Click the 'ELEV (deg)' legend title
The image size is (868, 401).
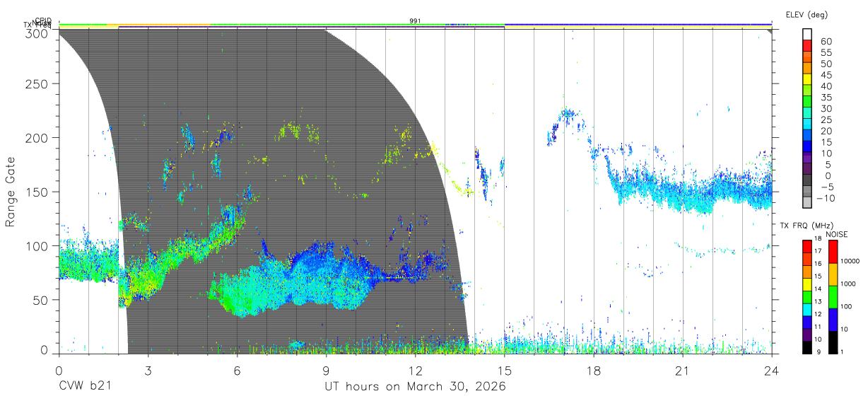coord(807,14)
